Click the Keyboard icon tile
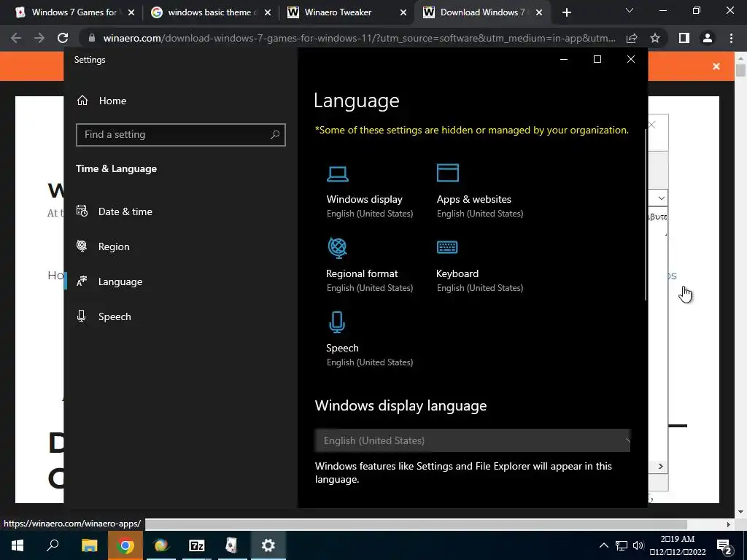This screenshot has height=560, width=747. [x=447, y=247]
